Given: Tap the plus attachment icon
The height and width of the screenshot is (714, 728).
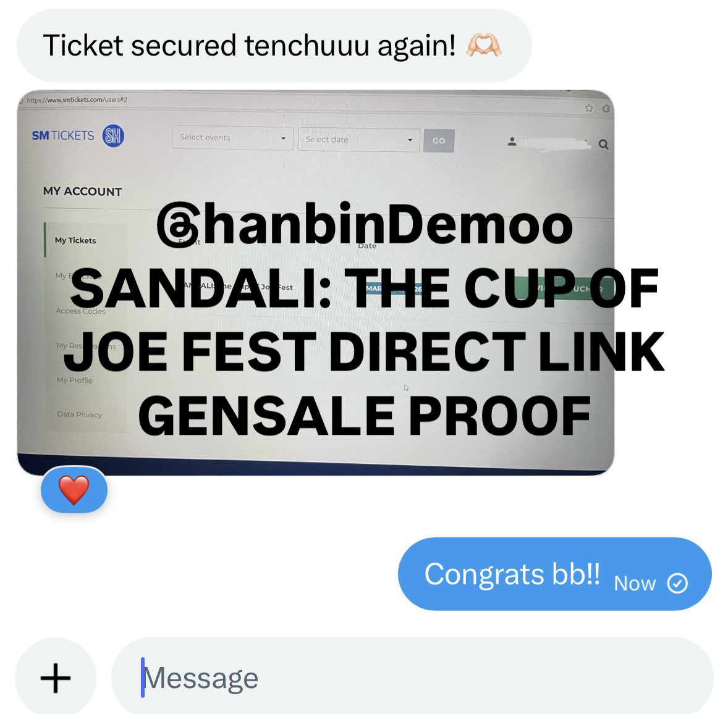Looking at the screenshot, I should pos(56,678).
